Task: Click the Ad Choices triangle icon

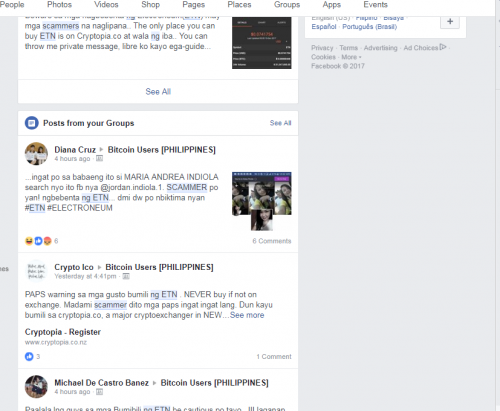Action: 443,47
